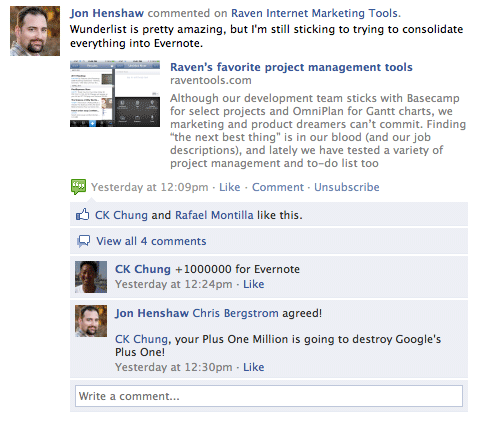Open Rafael Montilla's profile
This screenshot has width=482, height=421.
point(214,215)
